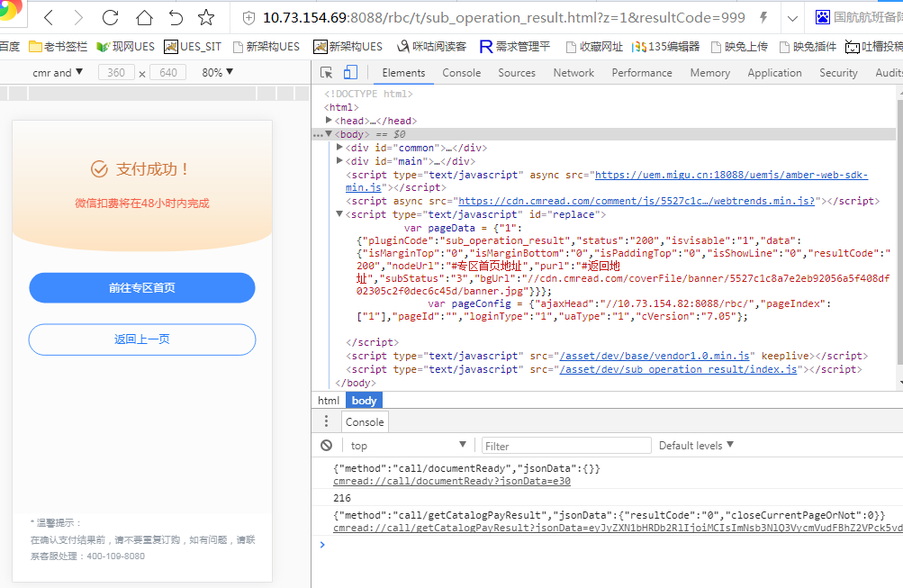This screenshot has width=903, height=588.
Task: Expand the div id="common" node
Action: (339, 148)
